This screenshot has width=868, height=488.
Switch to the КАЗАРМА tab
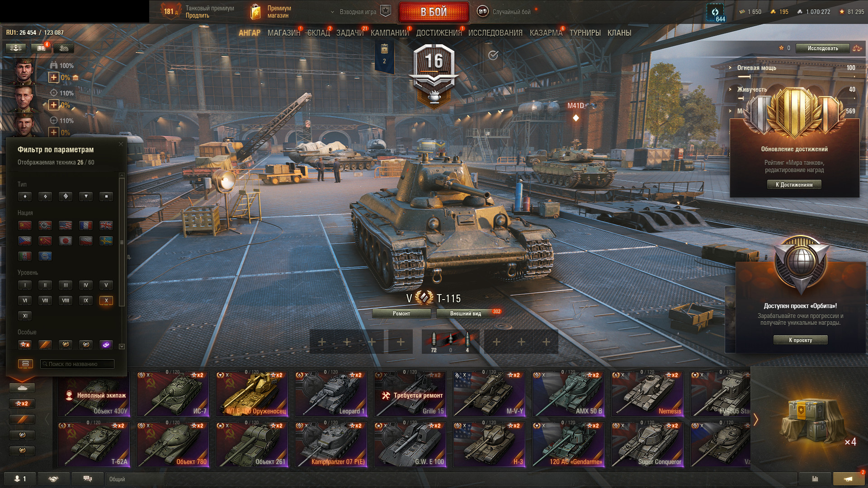click(546, 33)
